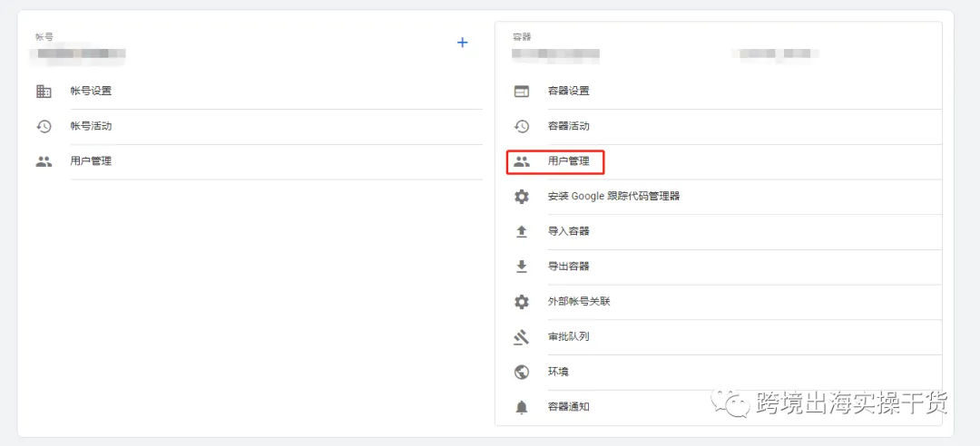
Task: Click the download arrow icon beside 导出容器
Action: tap(521, 267)
